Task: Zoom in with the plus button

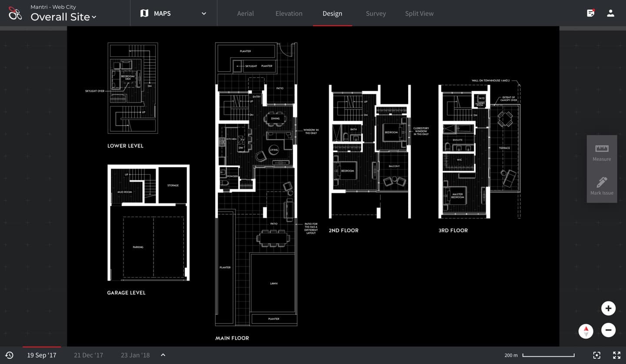Action: (609, 308)
